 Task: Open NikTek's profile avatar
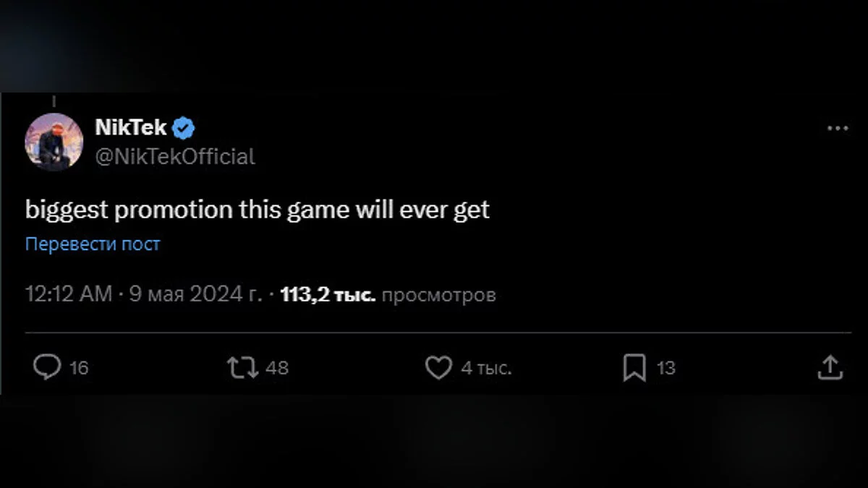(54, 142)
